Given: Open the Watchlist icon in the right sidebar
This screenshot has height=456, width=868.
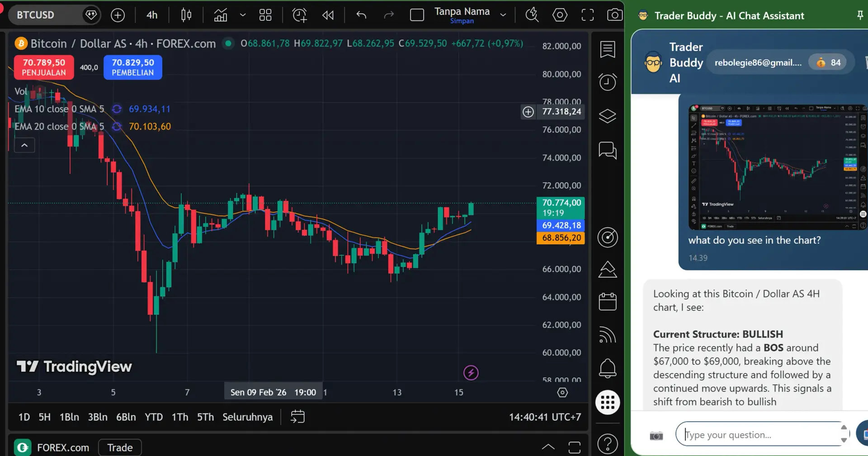Looking at the screenshot, I should coord(608,50).
